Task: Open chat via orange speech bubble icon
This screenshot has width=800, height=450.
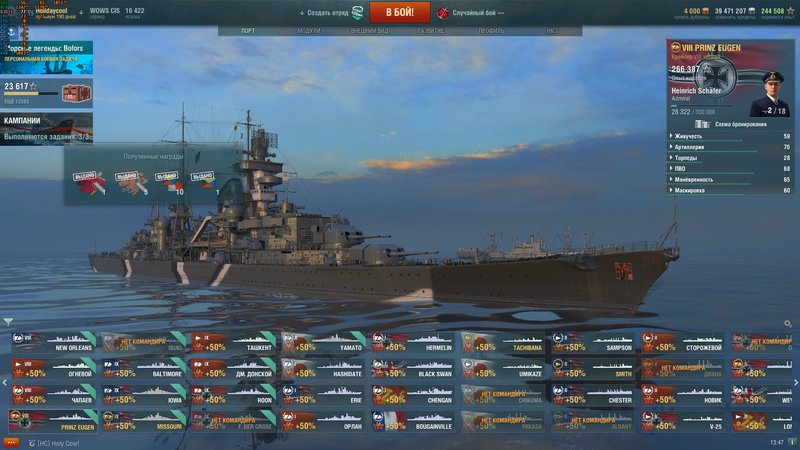Action: tap(11, 443)
